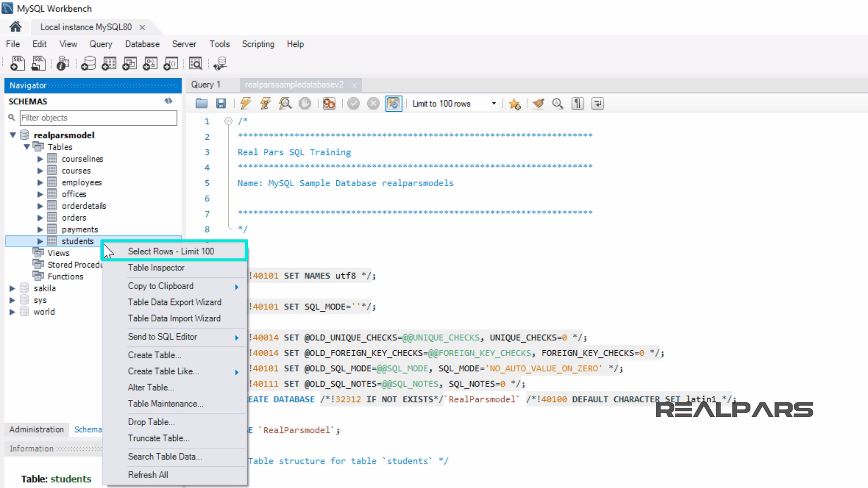The width and height of the screenshot is (868, 488).
Task: Toggle the word wrap button
Action: point(597,103)
